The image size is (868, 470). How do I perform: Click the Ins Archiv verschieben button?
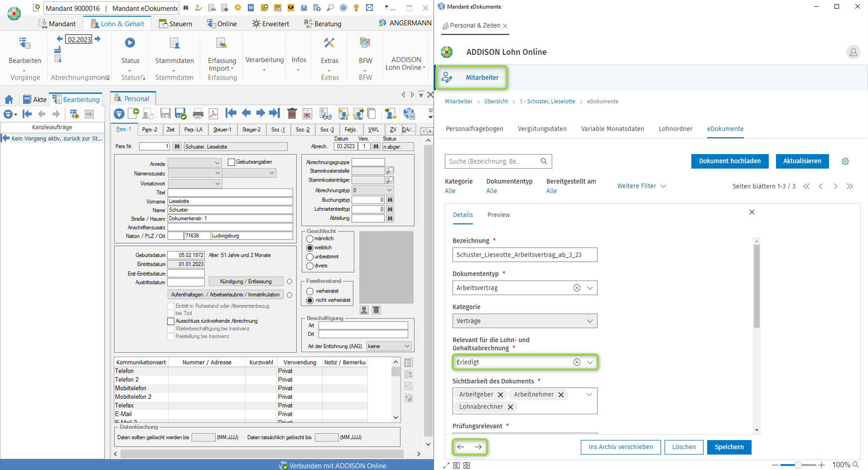click(620, 447)
